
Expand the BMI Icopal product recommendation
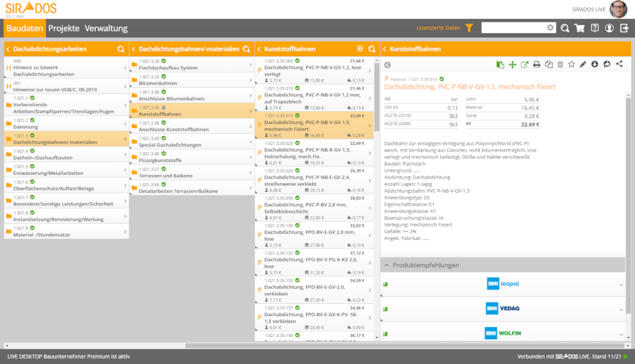click(621, 284)
